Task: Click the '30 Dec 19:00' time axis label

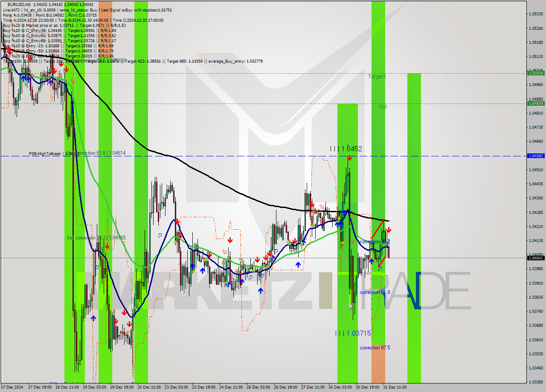Action: click(367, 387)
